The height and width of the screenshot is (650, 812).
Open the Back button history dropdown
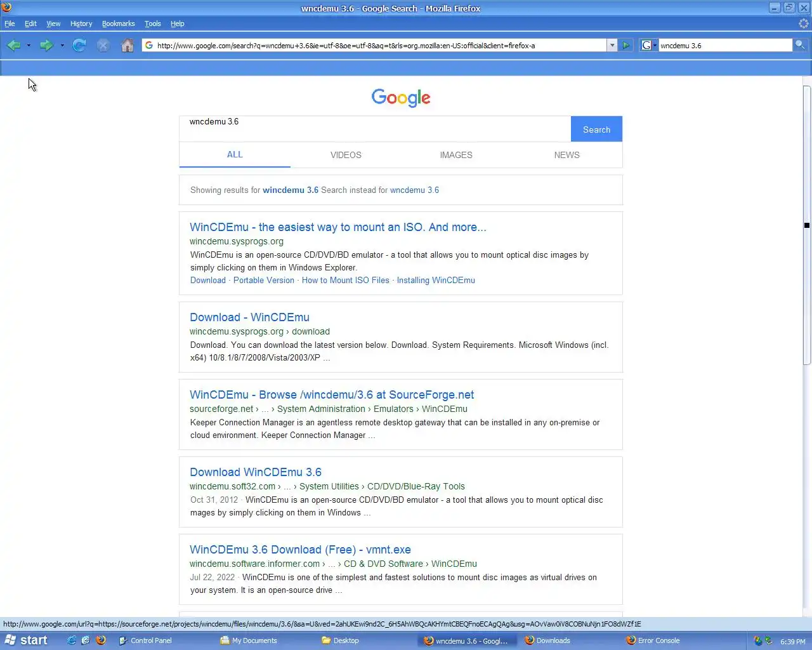29,46
